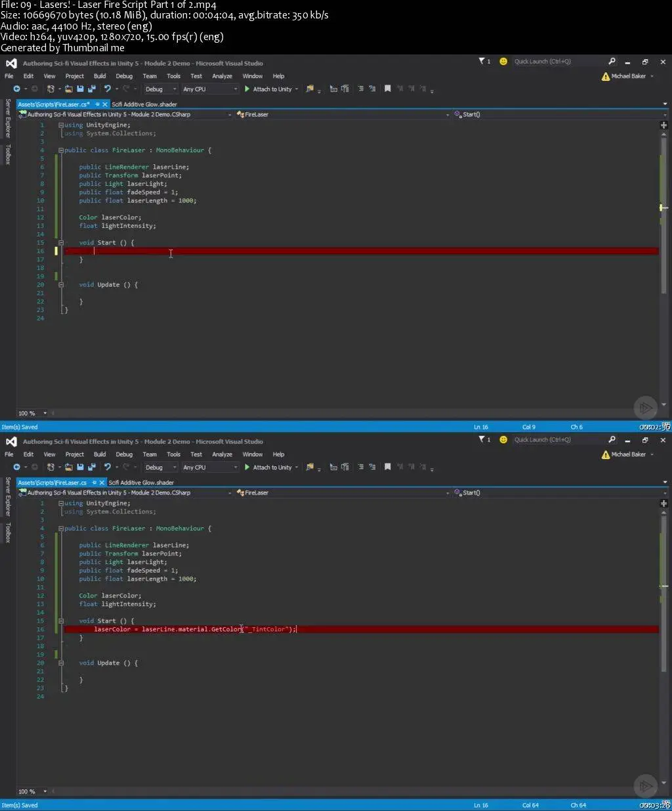The width and height of the screenshot is (672, 811).
Task: Open notifications flag in bottom Visual Studio window
Action: 484,439
